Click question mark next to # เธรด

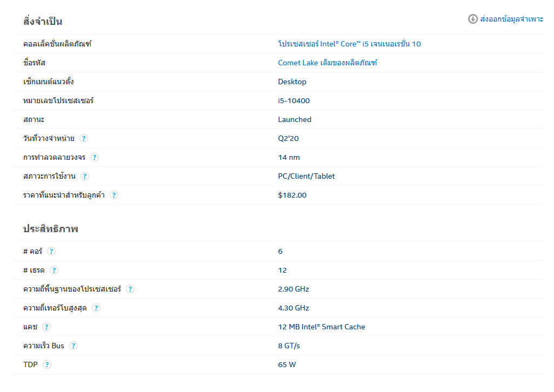tap(54, 270)
